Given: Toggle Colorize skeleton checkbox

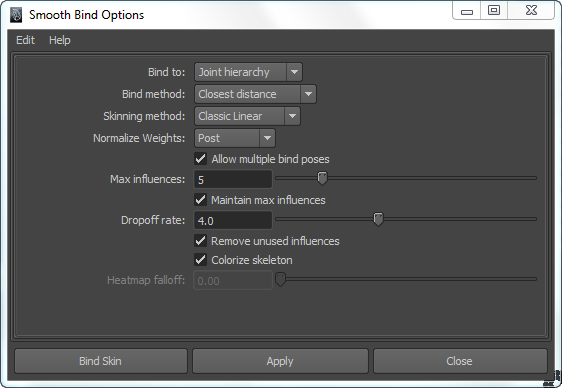Looking at the screenshot, I should (200, 260).
